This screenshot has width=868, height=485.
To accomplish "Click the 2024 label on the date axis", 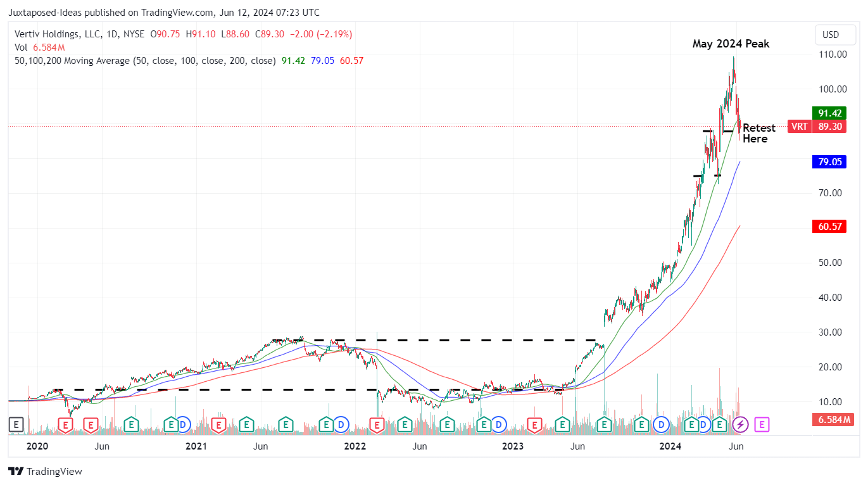I will (x=670, y=446).
